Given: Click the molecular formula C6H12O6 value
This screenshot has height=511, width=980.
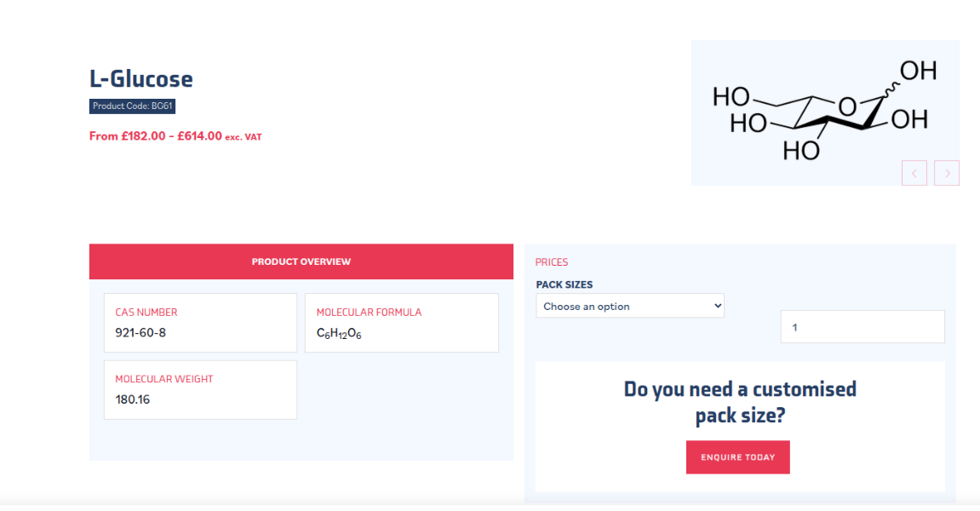Looking at the screenshot, I should pyautogui.click(x=339, y=334).
